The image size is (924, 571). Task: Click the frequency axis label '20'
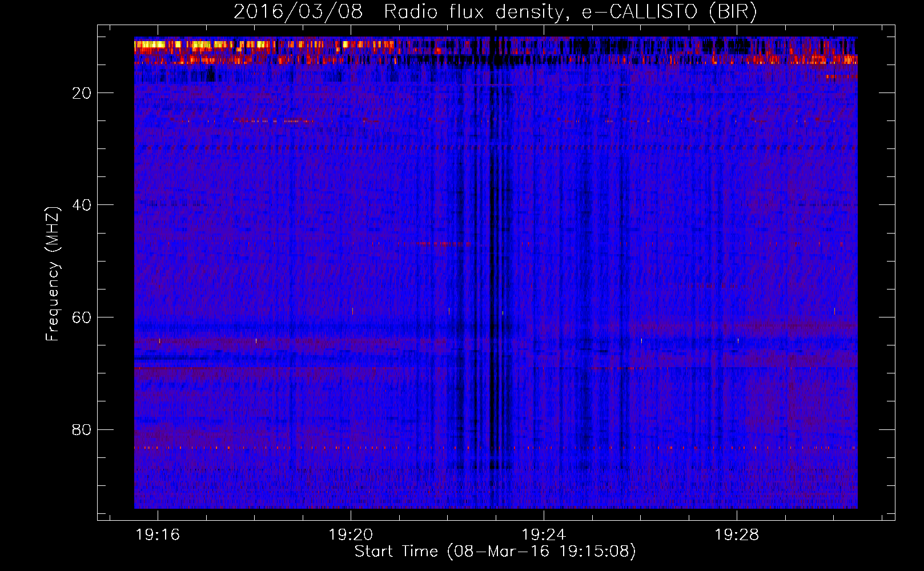pyautogui.click(x=82, y=93)
